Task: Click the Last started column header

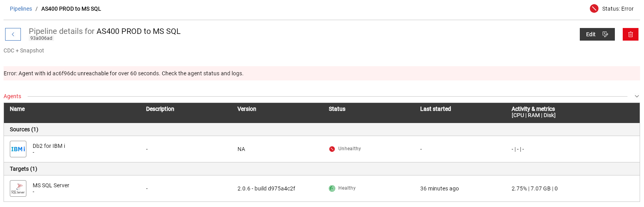Action: 435,109
